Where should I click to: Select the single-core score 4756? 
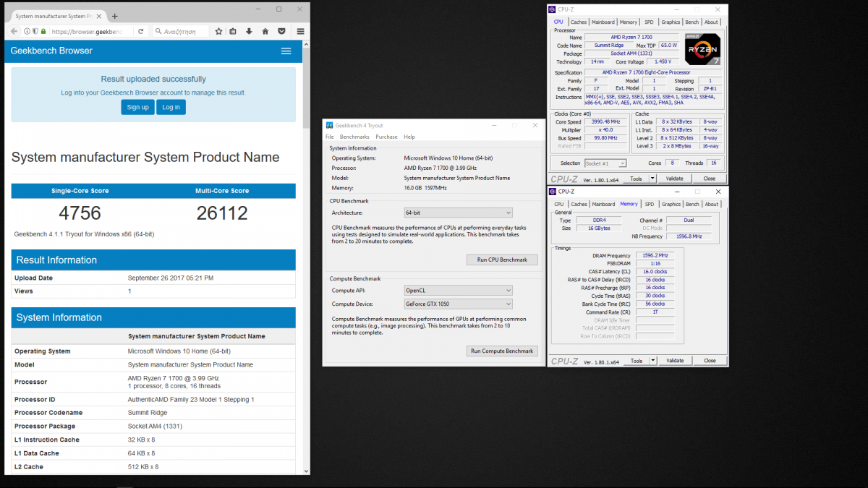tap(80, 213)
